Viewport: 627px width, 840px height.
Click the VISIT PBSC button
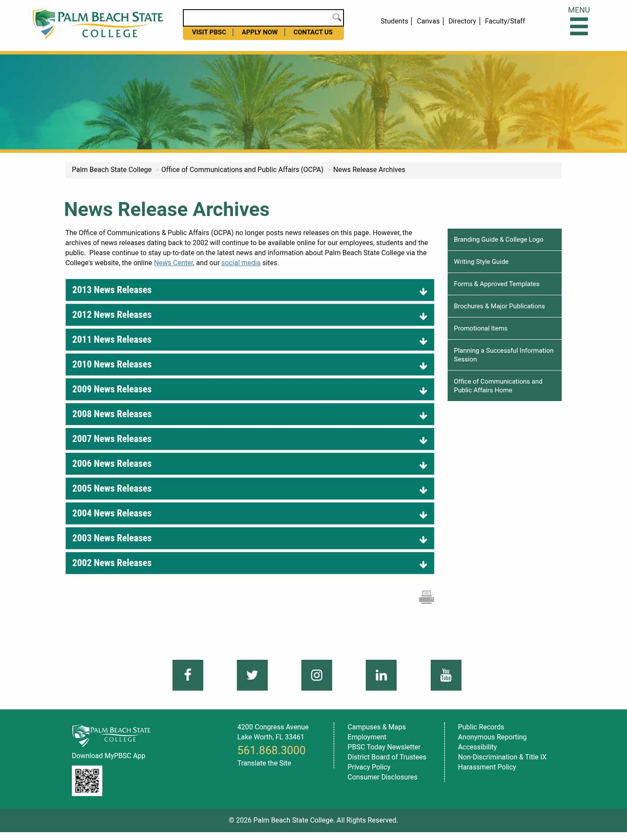click(209, 32)
